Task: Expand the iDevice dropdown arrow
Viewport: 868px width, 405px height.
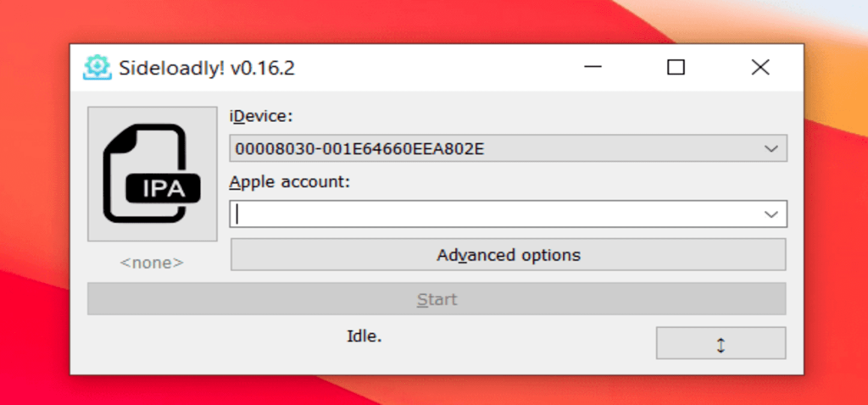Action: click(x=771, y=148)
